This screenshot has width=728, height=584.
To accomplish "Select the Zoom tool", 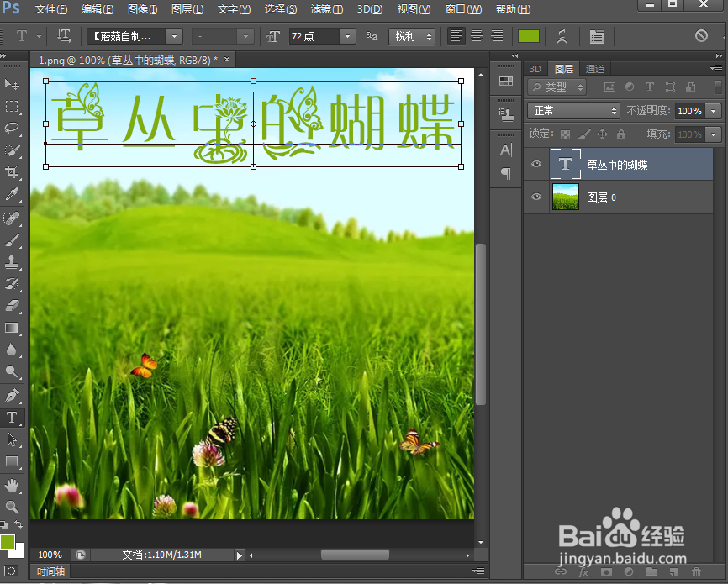I will click(12, 507).
